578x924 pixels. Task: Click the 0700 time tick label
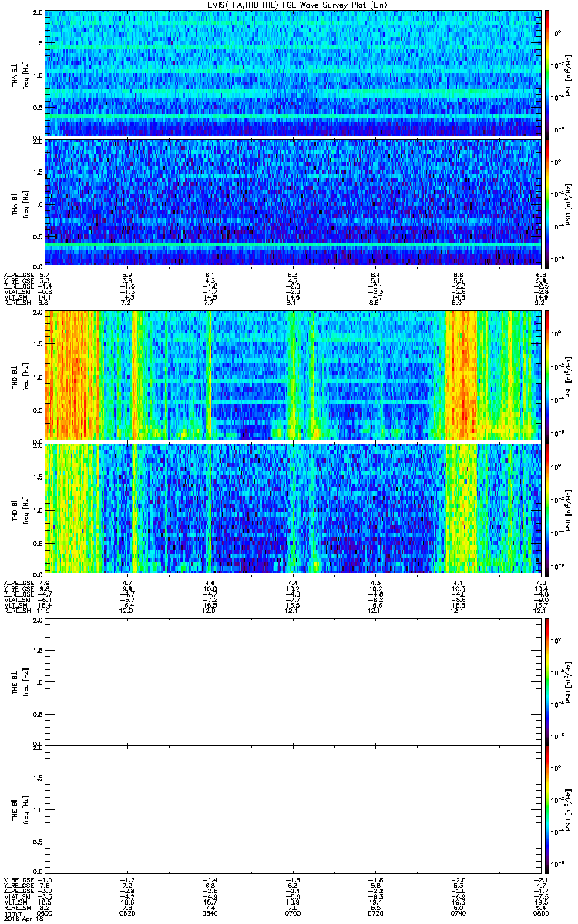point(293,912)
